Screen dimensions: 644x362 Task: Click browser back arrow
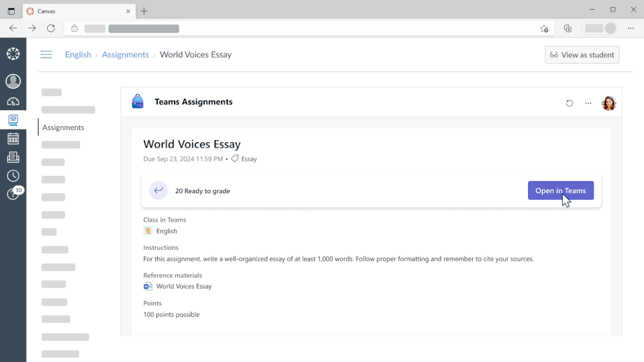13,28
